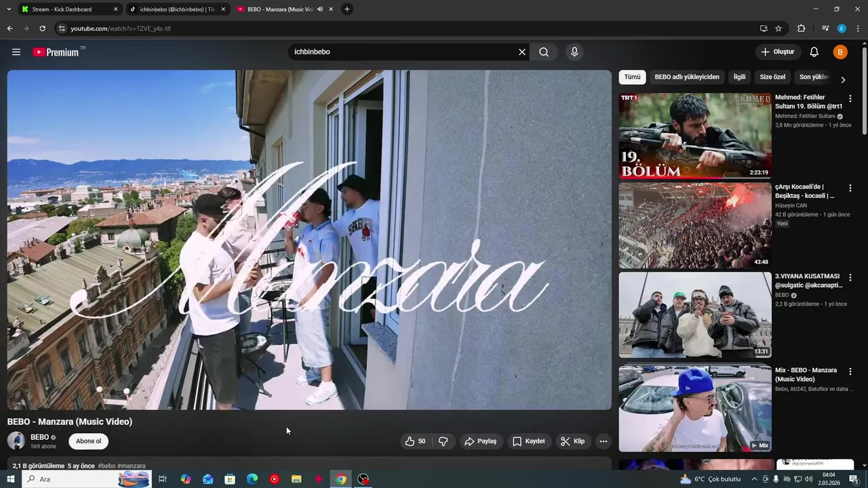The width and height of the screenshot is (868, 488).
Task: Open options menu for Mehmed: Fetihler Sultanı video
Action: click(850, 99)
